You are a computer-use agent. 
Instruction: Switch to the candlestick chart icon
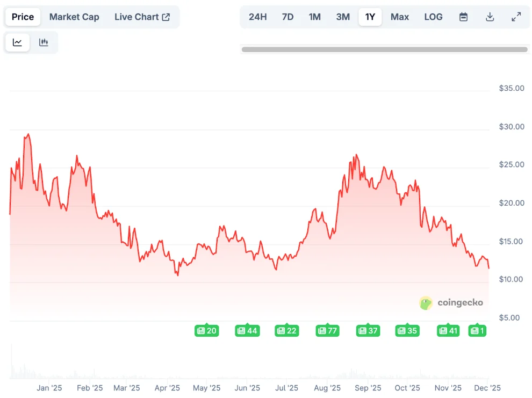tap(44, 42)
